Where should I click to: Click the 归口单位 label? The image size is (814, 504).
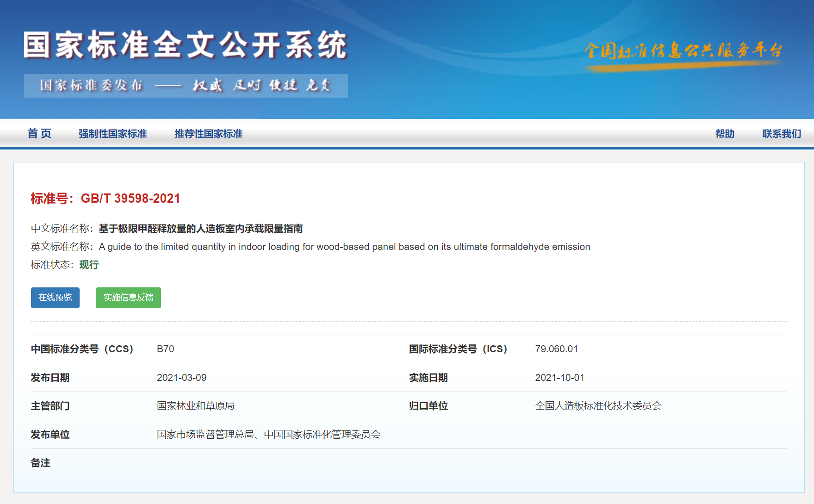click(x=428, y=406)
